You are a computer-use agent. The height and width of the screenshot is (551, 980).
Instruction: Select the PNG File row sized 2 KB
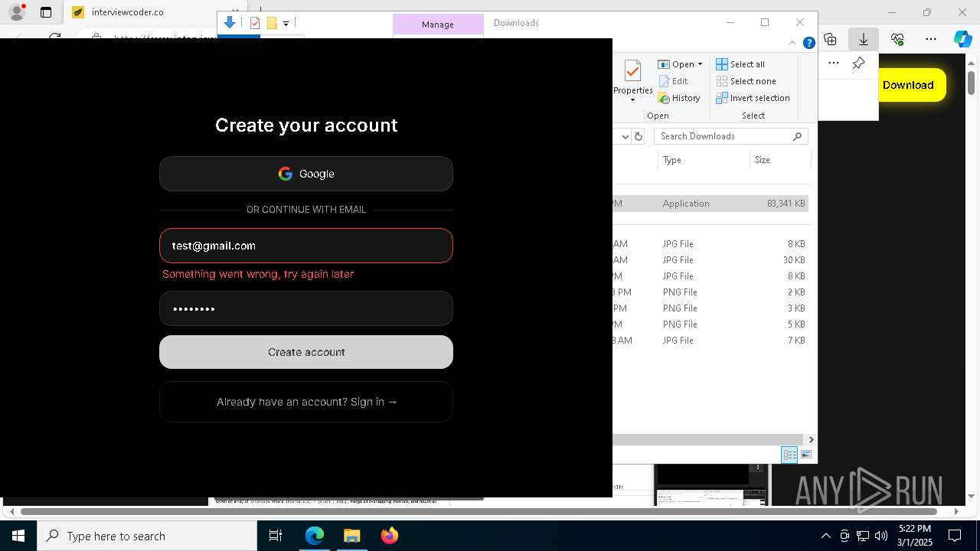point(710,292)
